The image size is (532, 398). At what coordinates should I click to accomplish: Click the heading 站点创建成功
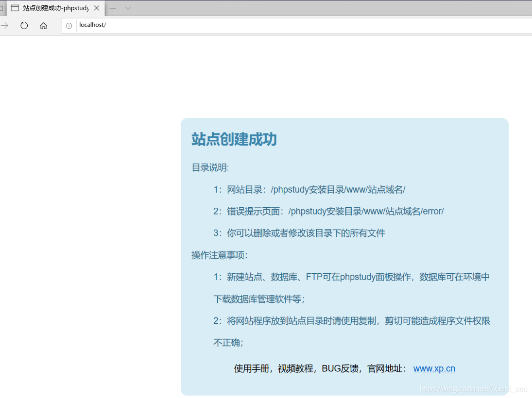[234, 139]
